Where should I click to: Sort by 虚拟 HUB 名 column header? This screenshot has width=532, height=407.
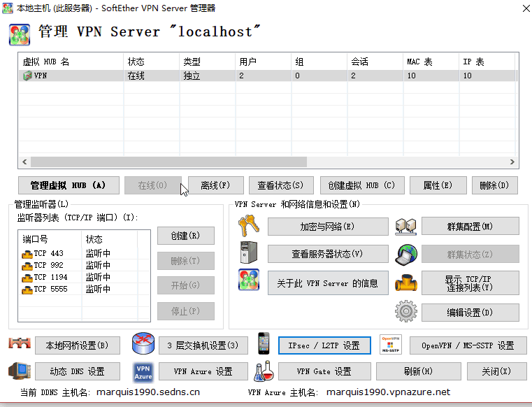click(71, 62)
